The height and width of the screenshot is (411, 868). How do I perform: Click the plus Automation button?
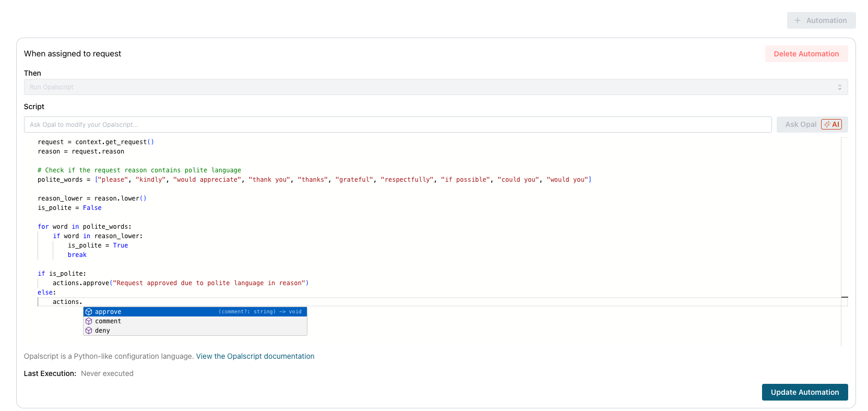(821, 20)
